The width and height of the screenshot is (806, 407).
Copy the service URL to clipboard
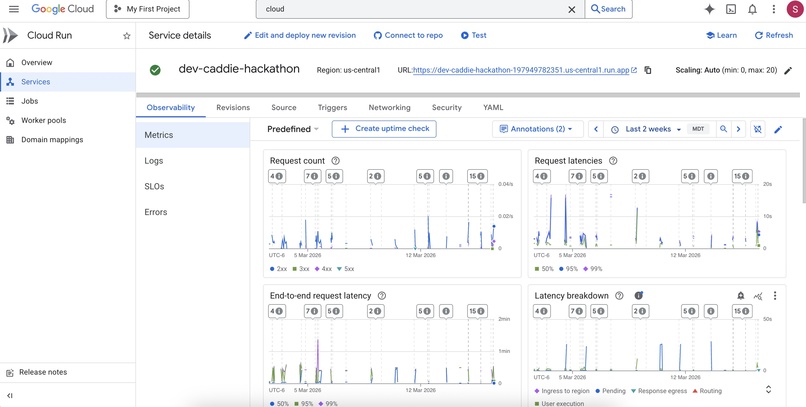point(648,70)
